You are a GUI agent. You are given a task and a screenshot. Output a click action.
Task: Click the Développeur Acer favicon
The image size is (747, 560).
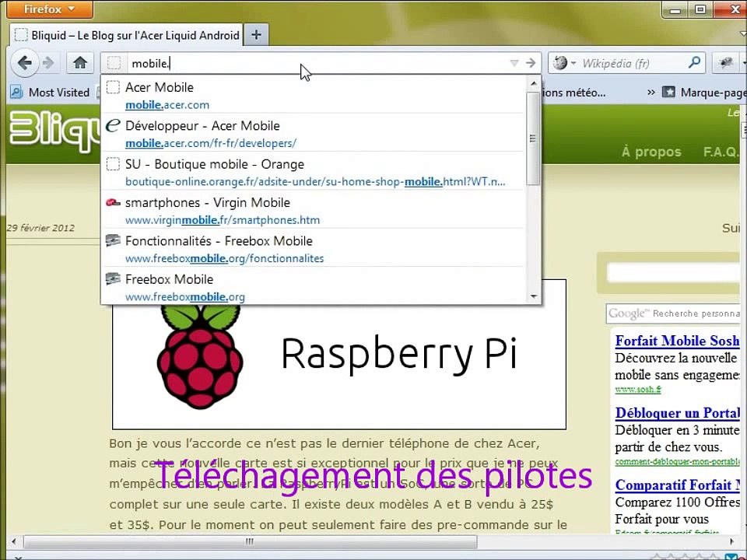tap(113, 126)
